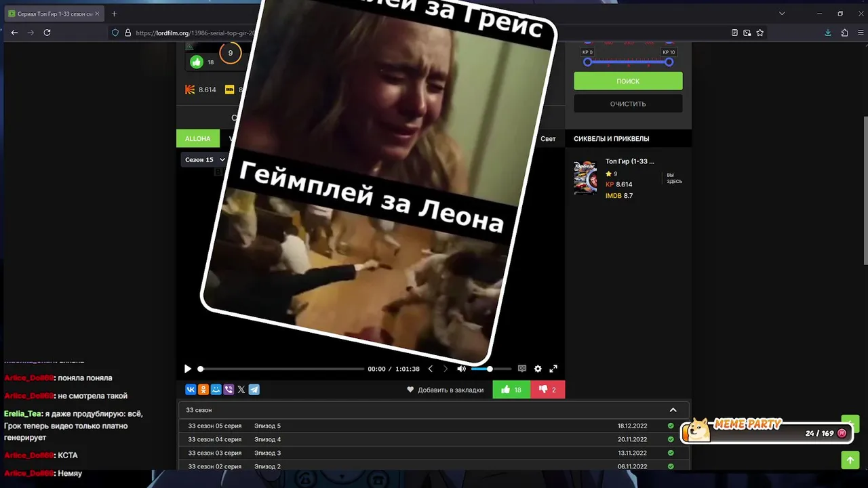The height and width of the screenshot is (488, 868).
Task: Click the green ПОИСК button
Action: 628,81
